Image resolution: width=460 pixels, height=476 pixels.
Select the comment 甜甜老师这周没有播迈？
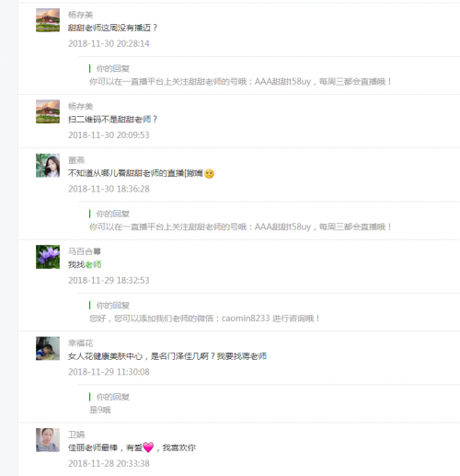coord(112,28)
